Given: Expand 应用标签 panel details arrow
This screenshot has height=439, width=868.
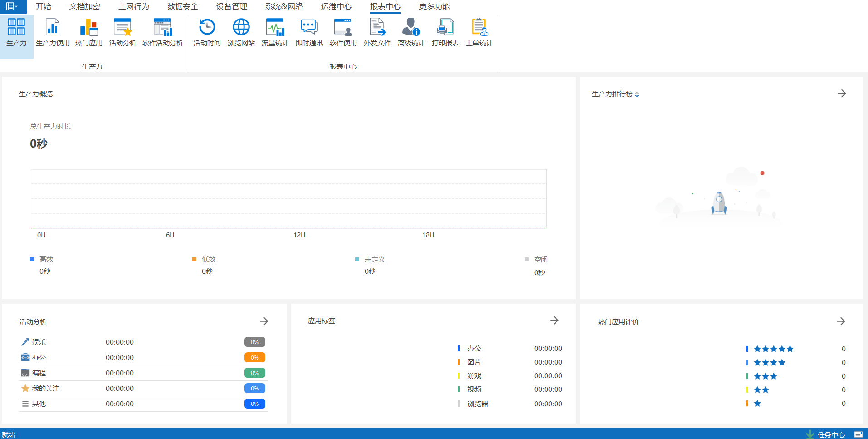Looking at the screenshot, I should tap(554, 321).
